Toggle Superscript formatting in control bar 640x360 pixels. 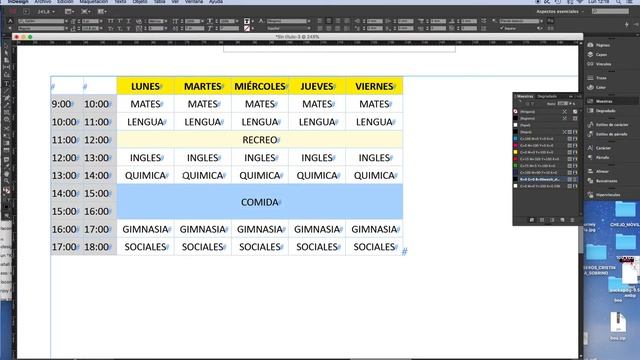pyautogui.click(x=120, y=21)
